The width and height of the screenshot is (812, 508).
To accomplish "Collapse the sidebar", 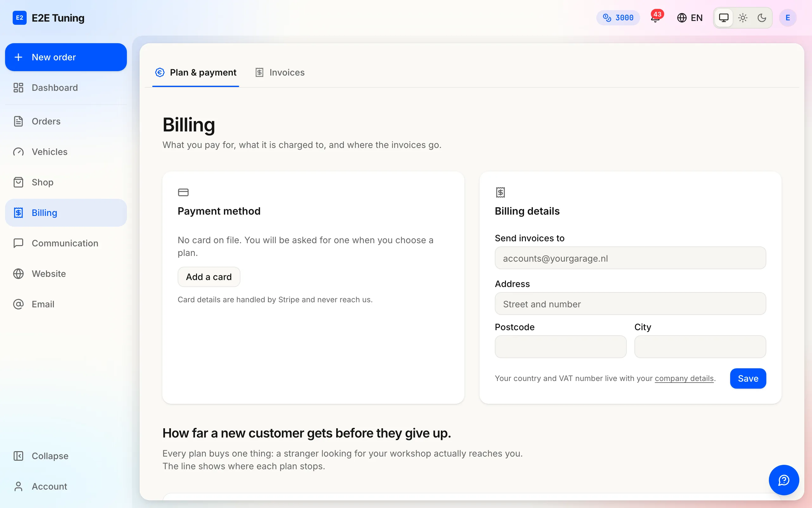I will click(x=66, y=456).
